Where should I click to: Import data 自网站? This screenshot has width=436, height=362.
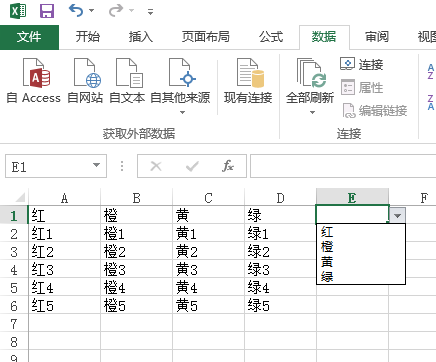click(x=85, y=81)
